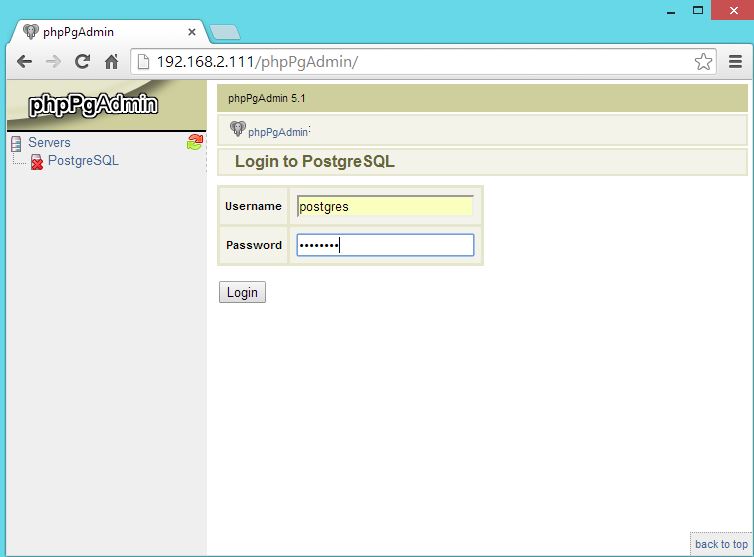This screenshot has height=557, width=754.
Task: Open the Chrome hamburger menu
Action: point(735,62)
